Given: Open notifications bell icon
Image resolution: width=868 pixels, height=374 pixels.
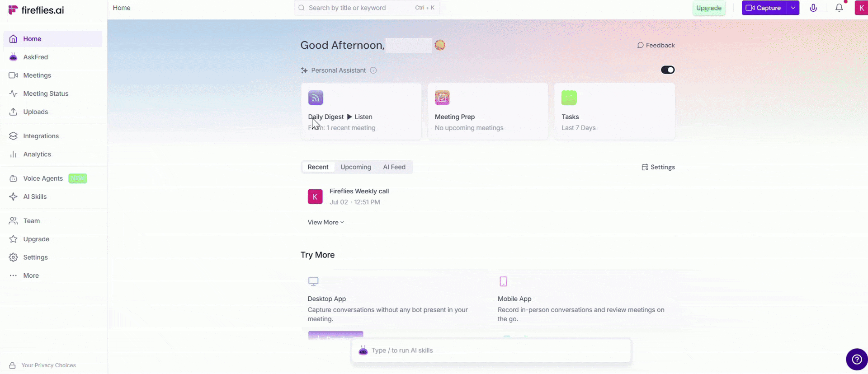Looking at the screenshot, I should tap(839, 8).
